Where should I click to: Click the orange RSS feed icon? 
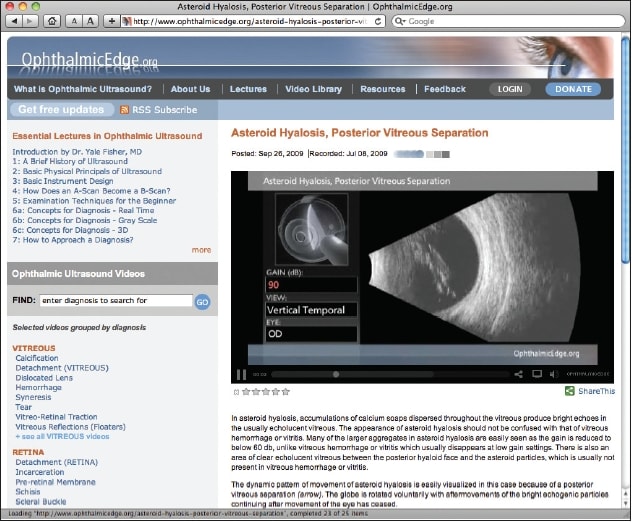pos(125,110)
